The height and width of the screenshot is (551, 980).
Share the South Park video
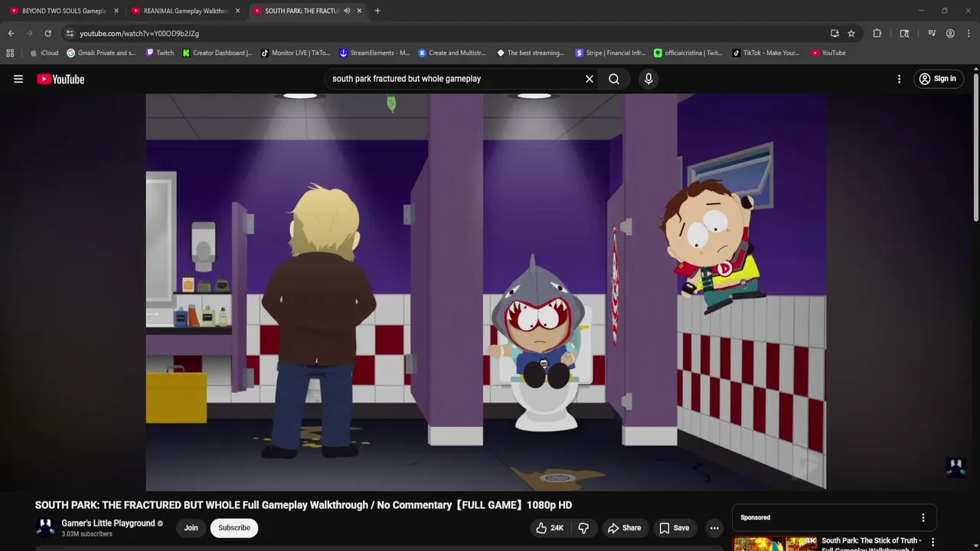pyautogui.click(x=624, y=528)
